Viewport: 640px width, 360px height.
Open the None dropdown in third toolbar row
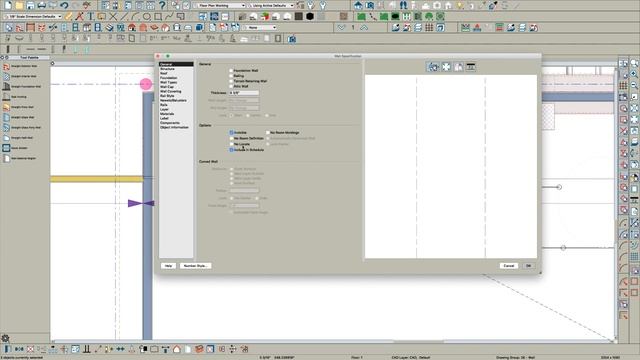pyautogui.click(x=260, y=28)
